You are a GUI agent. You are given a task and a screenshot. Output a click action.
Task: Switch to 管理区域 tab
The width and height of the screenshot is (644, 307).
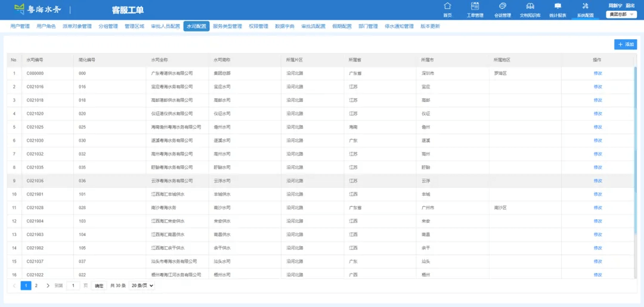[x=135, y=26]
